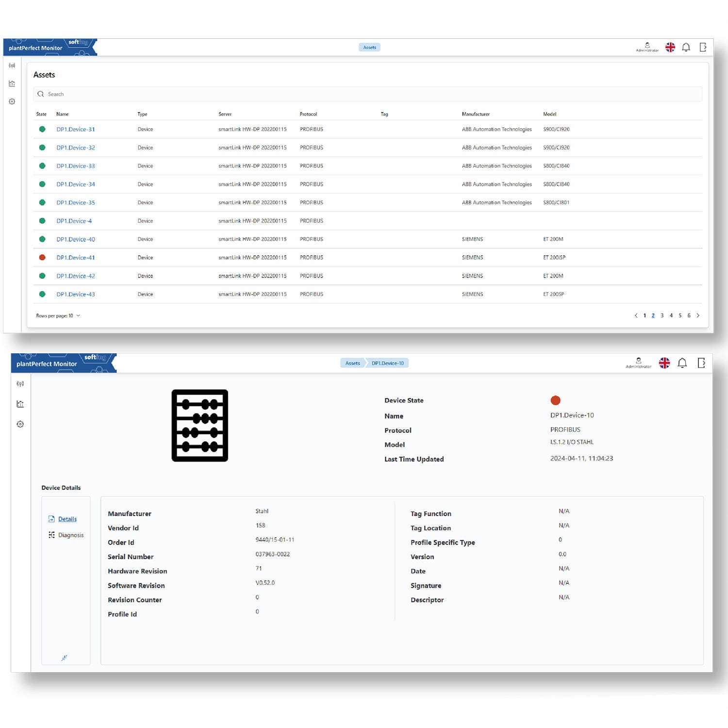Change language via flag in device detail window
This screenshot has width=728, height=728.
click(x=664, y=363)
